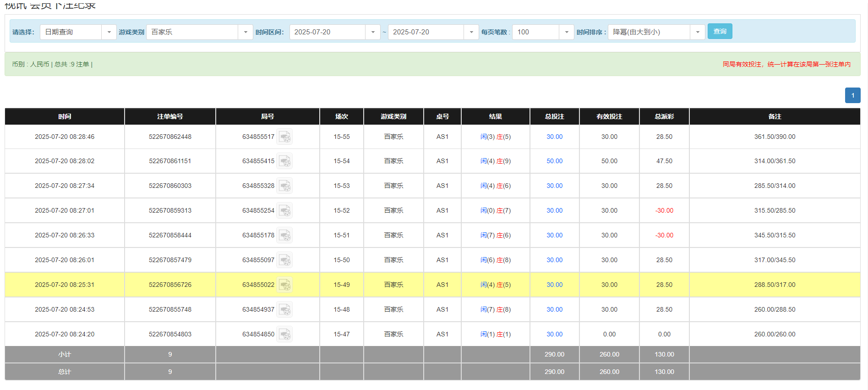Open video replay icon for round 634855415

(284, 161)
